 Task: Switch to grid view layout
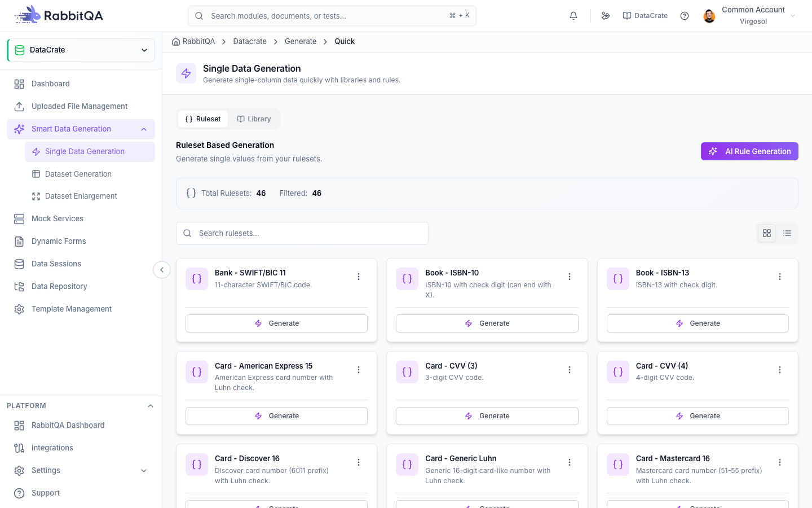tap(767, 233)
